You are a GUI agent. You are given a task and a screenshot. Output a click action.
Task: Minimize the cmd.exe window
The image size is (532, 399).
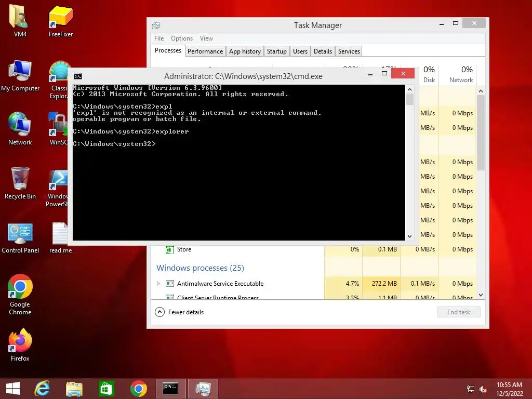370,74
